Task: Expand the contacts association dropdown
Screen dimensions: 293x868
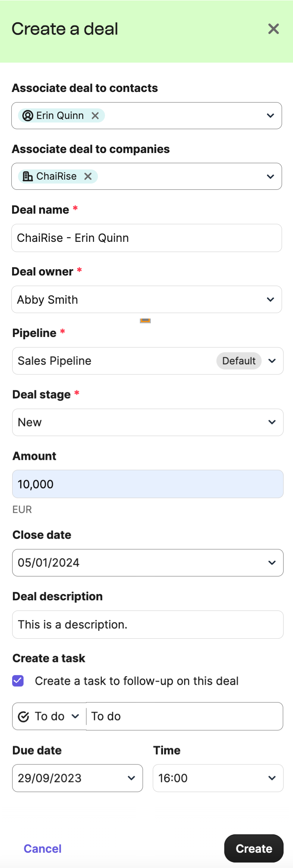Action: point(270,115)
